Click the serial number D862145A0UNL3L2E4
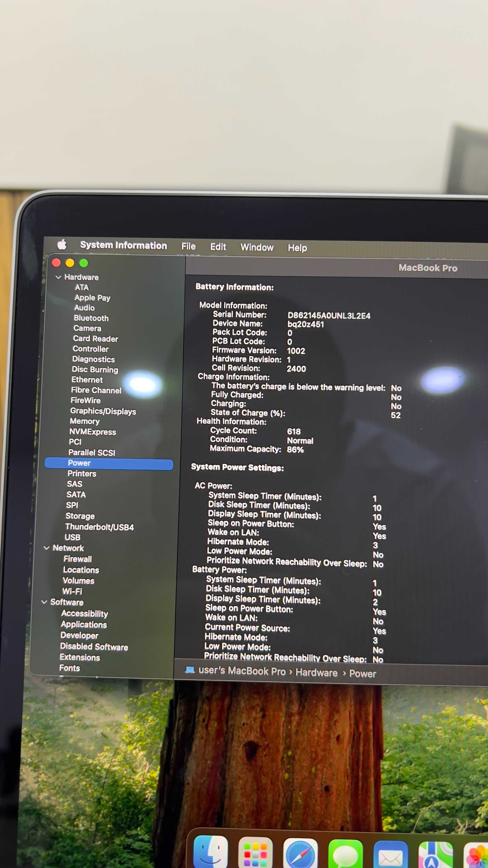This screenshot has height=868, width=488. (329, 316)
